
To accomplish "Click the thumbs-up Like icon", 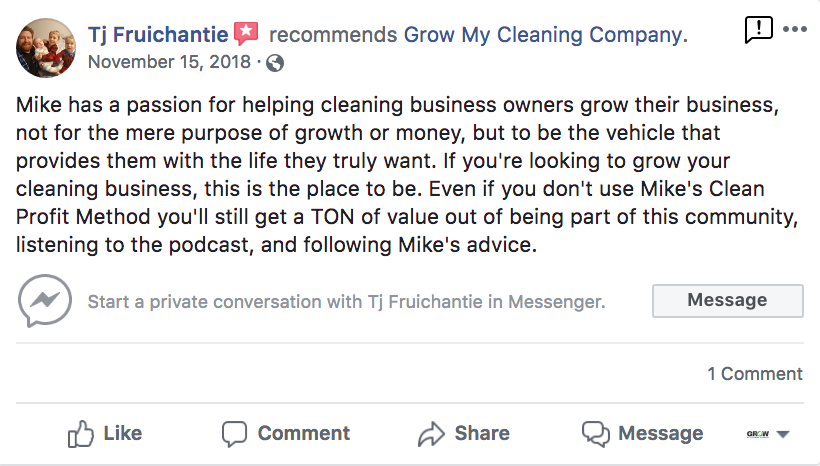I will [x=80, y=433].
